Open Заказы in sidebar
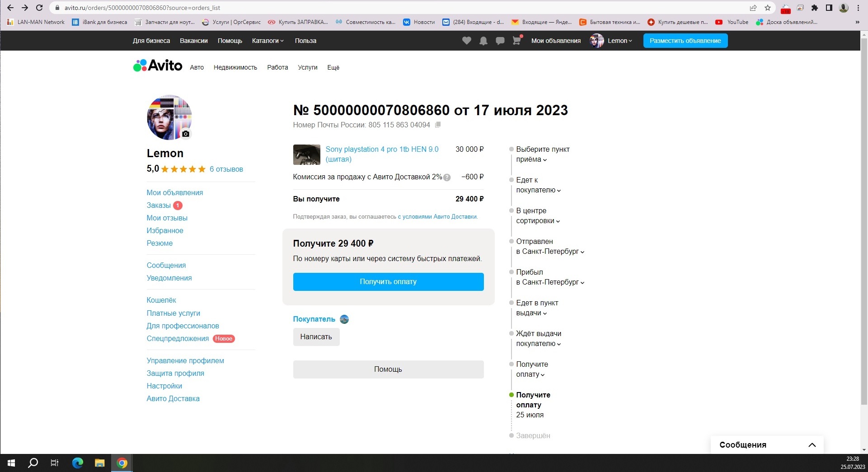Viewport: 868px width, 472px height. pos(159,205)
